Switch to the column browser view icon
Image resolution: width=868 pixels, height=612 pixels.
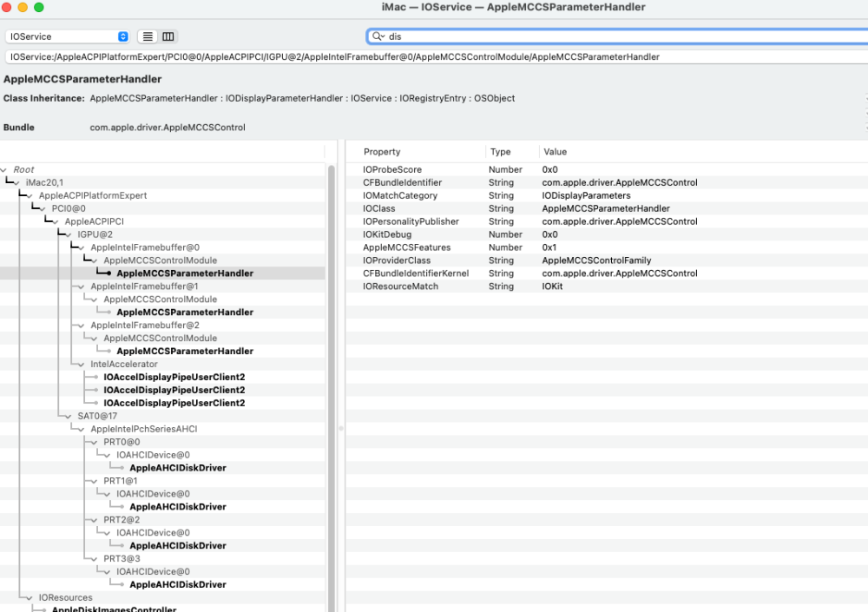168,36
